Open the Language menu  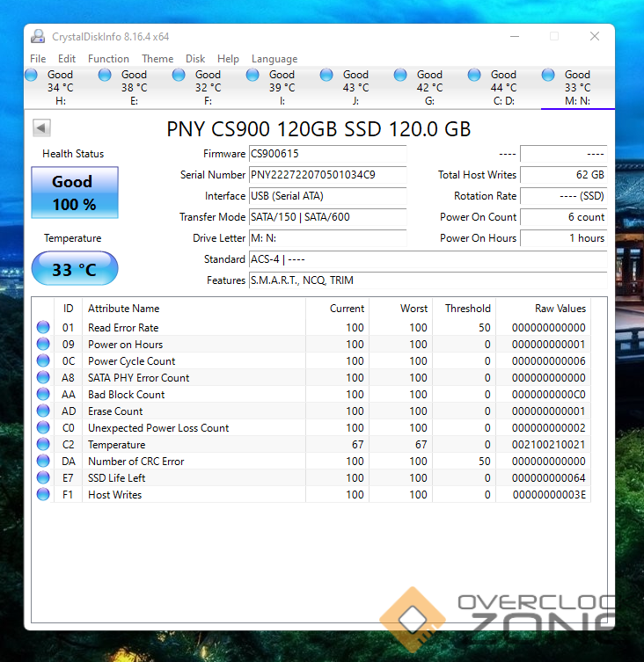point(274,59)
